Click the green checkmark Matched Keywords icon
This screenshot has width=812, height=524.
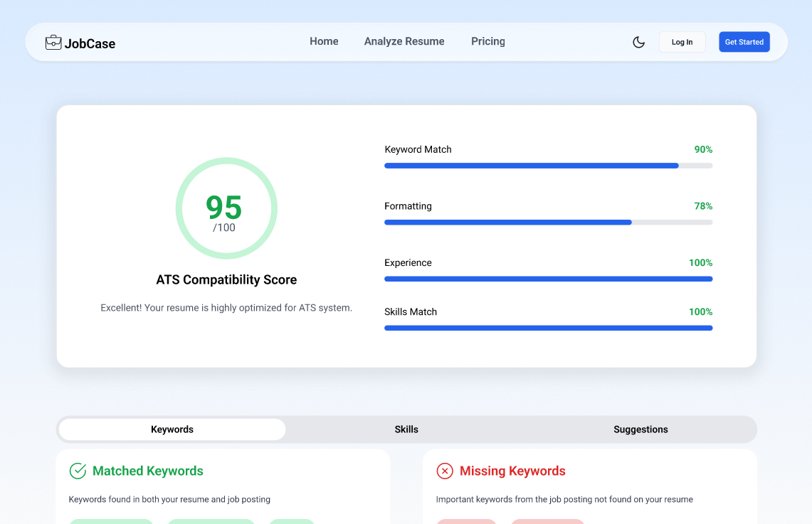[x=78, y=471]
